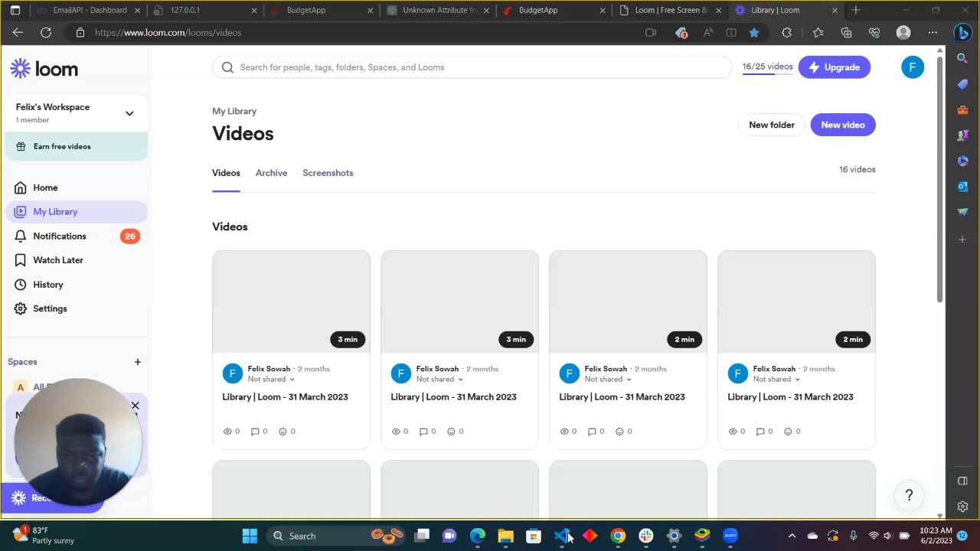Screen dimensions: 980x551
Task: Click the Loom logo in the sidebar
Action: [44, 69]
